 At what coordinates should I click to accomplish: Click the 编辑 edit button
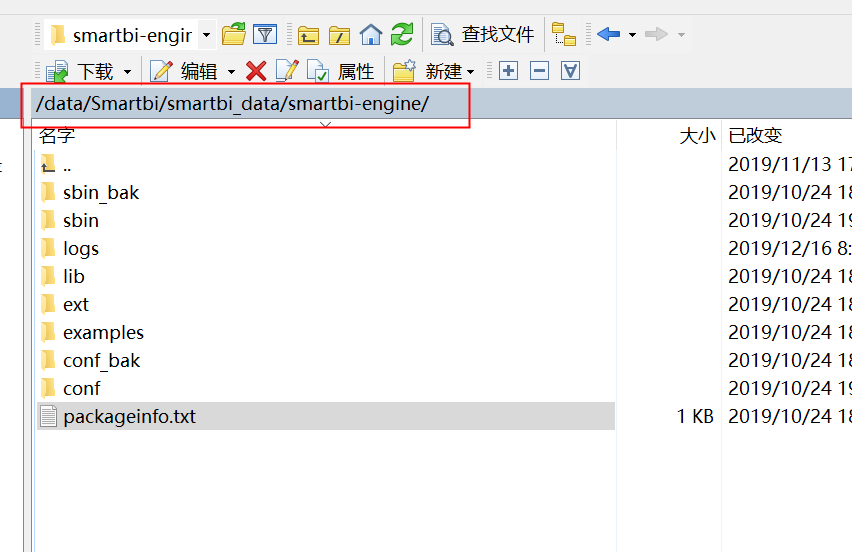tap(184, 71)
